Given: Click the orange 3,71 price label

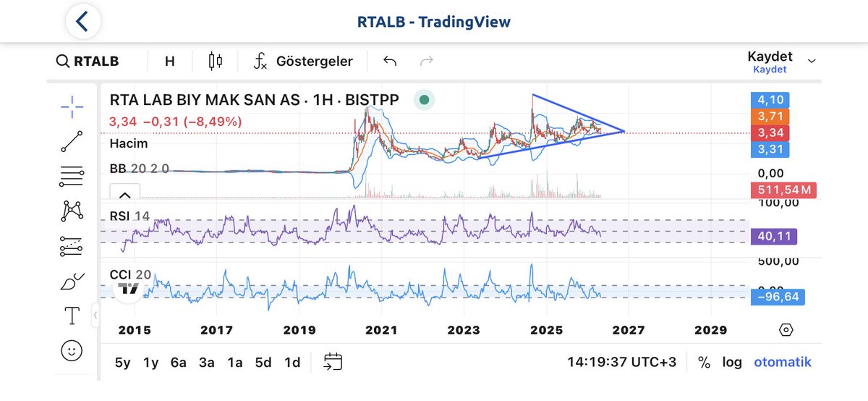Looking at the screenshot, I should coord(770,117).
